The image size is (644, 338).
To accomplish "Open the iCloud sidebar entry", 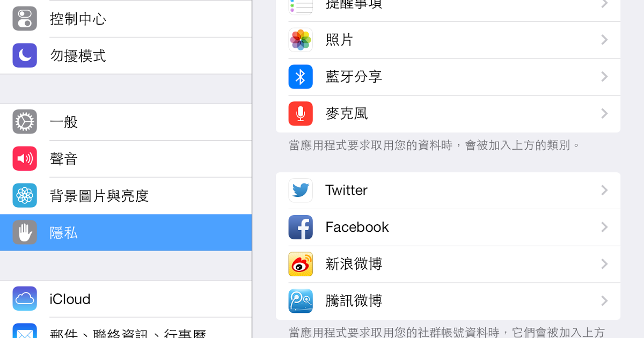I will click(x=126, y=299).
